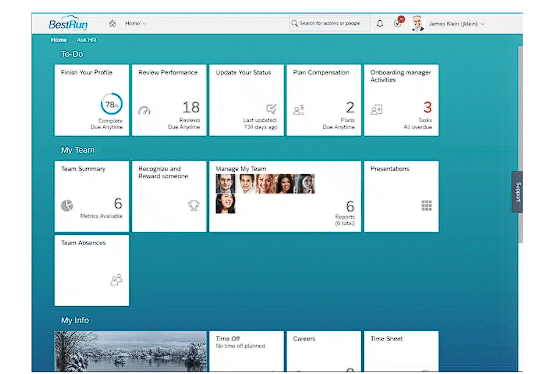Click the magnifier search icon
This screenshot has height=374, width=541.
click(x=294, y=23)
